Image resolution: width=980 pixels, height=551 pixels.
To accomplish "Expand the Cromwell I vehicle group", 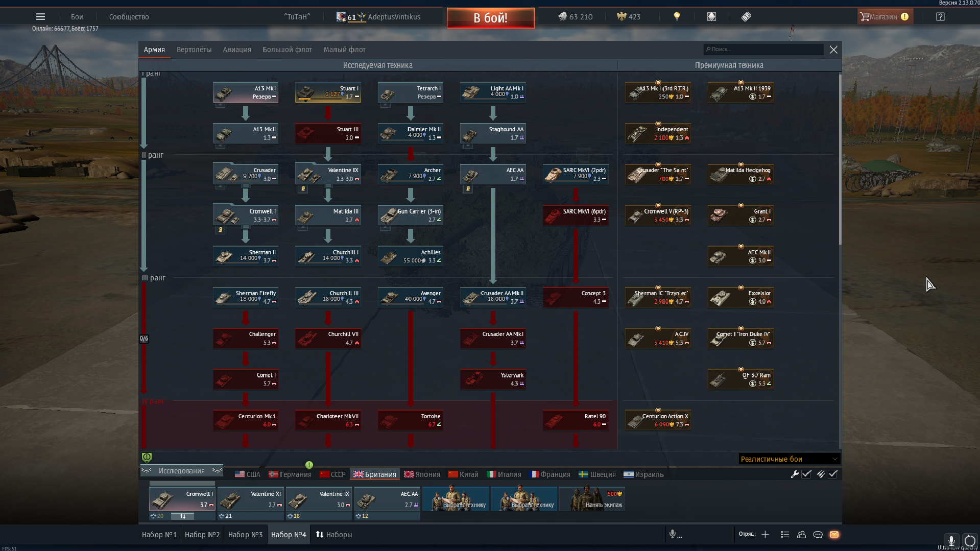I will point(246,227).
